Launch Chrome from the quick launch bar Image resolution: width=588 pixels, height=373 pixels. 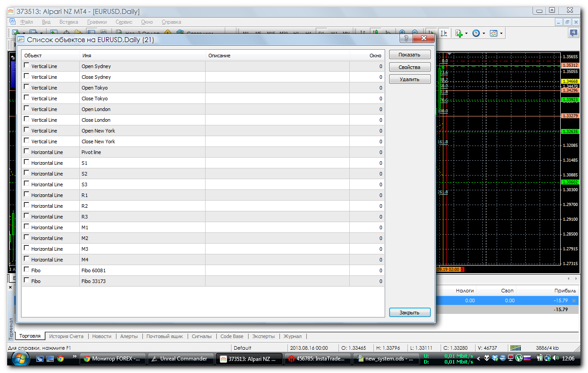click(60, 359)
